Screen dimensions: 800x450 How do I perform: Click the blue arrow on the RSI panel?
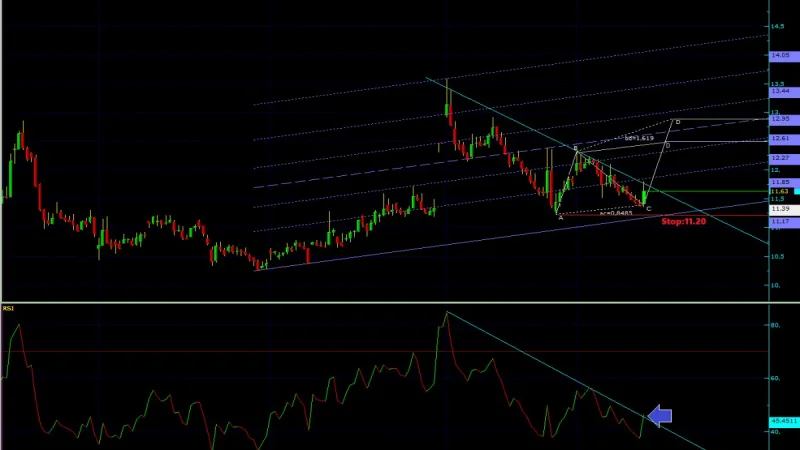(660, 416)
